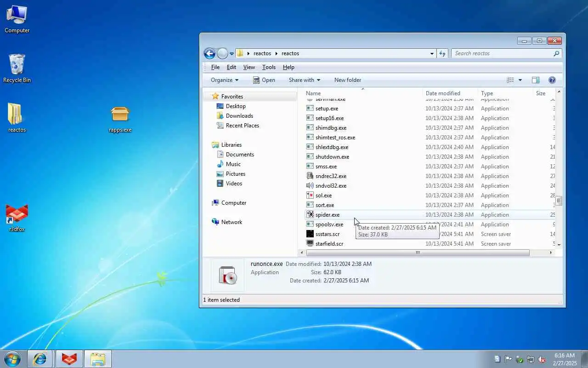Open the Edit menu
Viewport: 588px width, 368px height.
232,67
